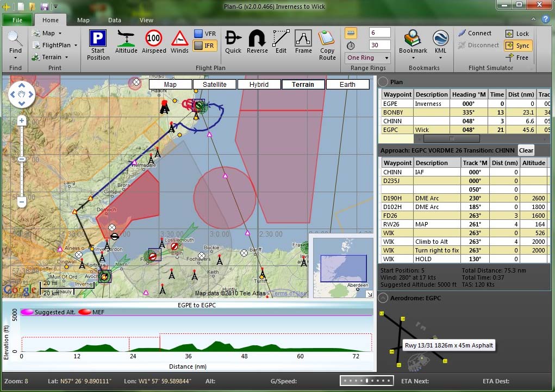Enable Sync in Flight Simulator group
The width and height of the screenshot is (555, 392).
click(517, 46)
